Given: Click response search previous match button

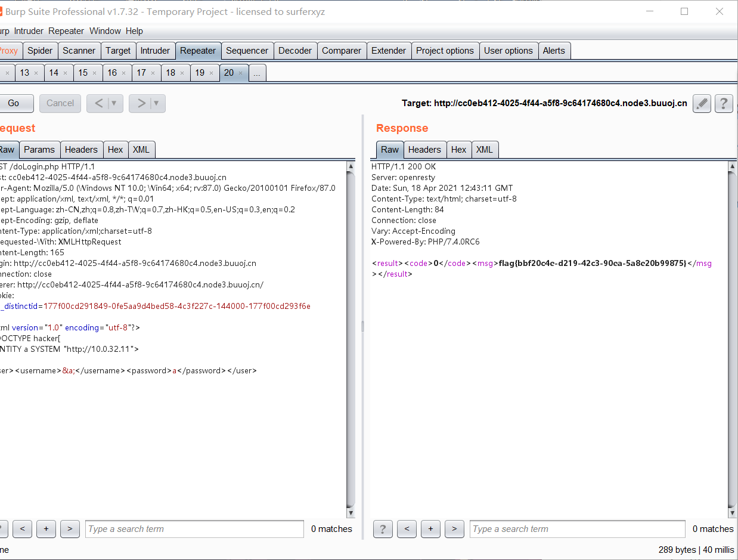Looking at the screenshot, I should (407, 529).
